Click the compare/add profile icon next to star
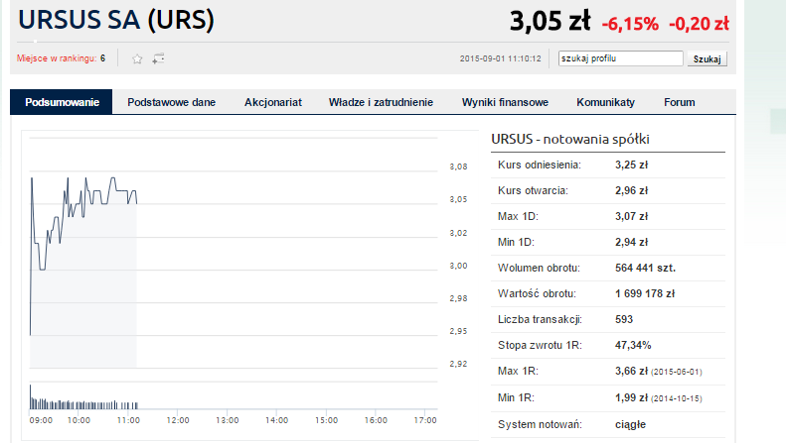The width and height of the screenshot is (786, 443). (158, 59)
